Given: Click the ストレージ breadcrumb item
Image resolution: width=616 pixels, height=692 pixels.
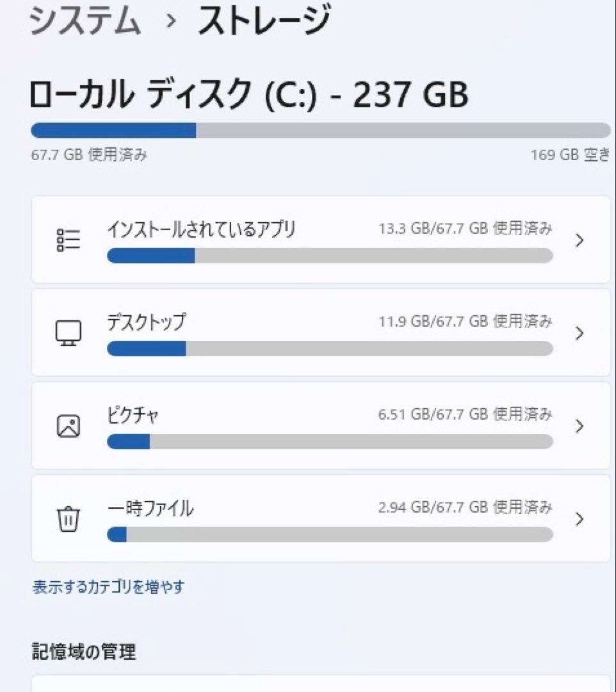Looking at the screenshot, I should click(266, 21).
